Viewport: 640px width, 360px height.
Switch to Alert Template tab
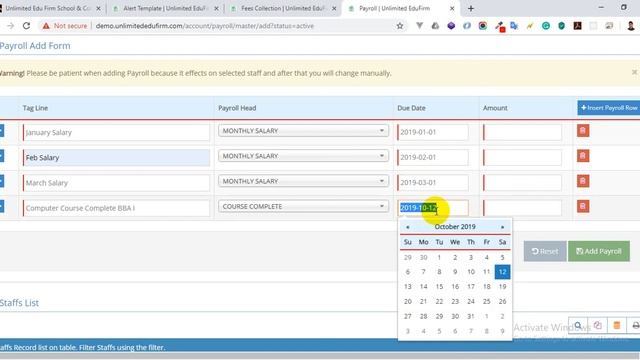[165, 8]
